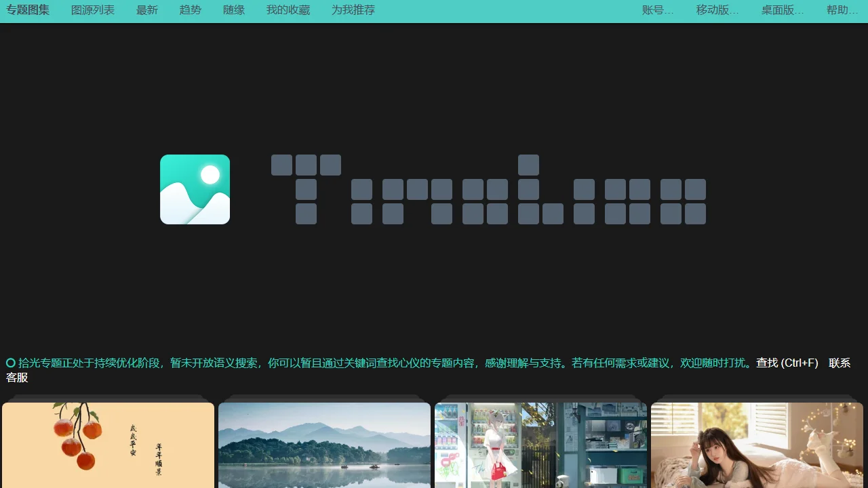Click the 查找 (Ctrl+F) link

(x=787, y=363)
